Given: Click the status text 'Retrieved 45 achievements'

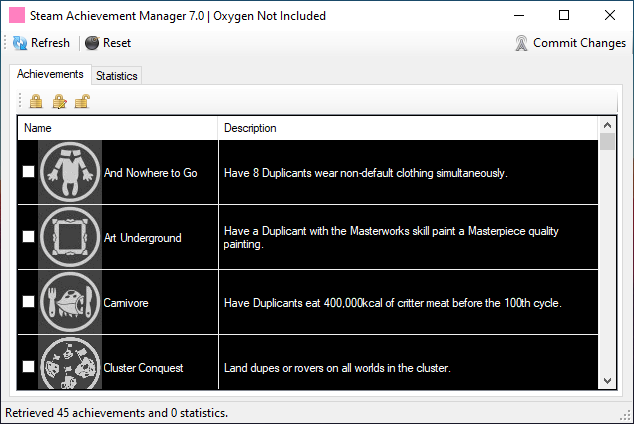Looking at the screenshot, I should pyautogui.click(x=116, y=413).
